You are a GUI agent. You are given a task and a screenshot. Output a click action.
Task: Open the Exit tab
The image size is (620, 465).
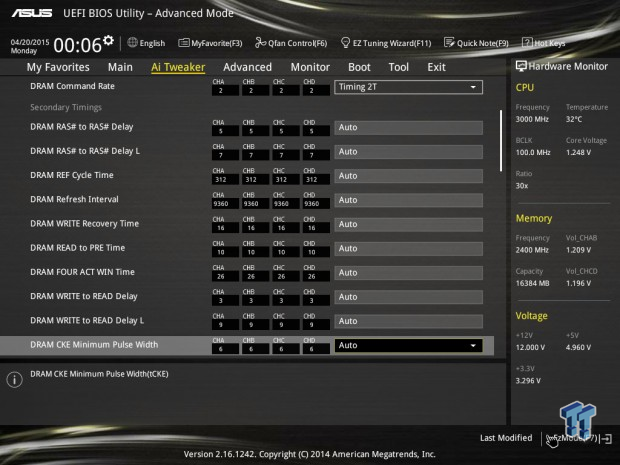(x=436, y=67)
